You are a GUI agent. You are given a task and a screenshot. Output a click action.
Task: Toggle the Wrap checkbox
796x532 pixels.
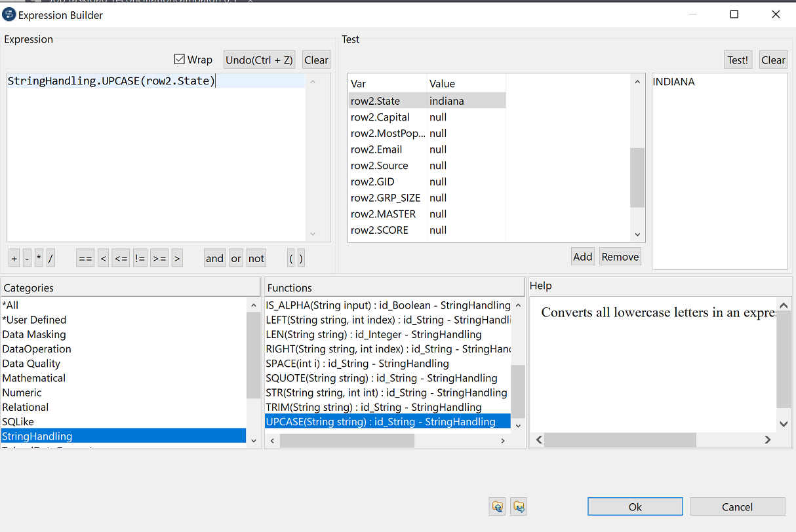point(180,59)
